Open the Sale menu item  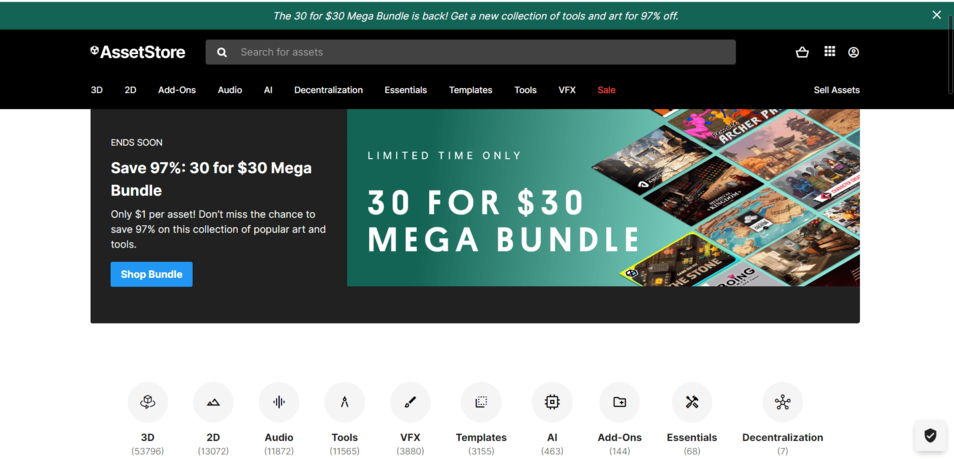click(x=606, y=90)
